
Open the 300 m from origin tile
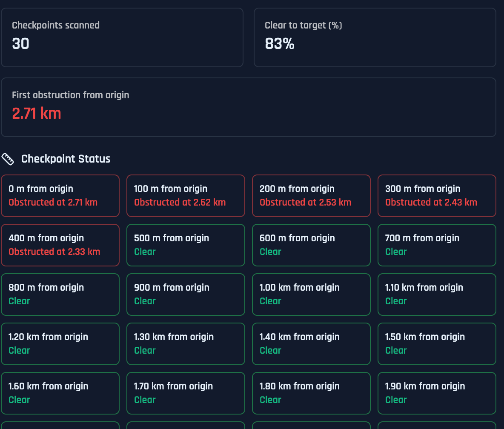coord(437,196)
